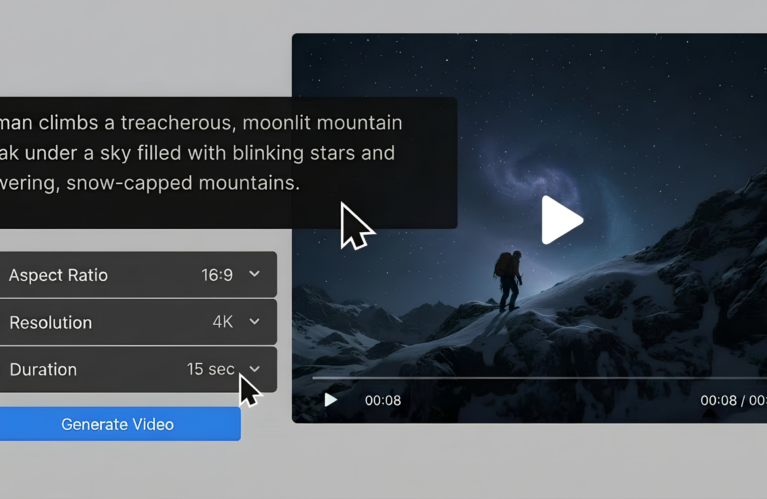Open the Aspect Ratio dropdown
The image size is (767, 499).
[138, 275]
